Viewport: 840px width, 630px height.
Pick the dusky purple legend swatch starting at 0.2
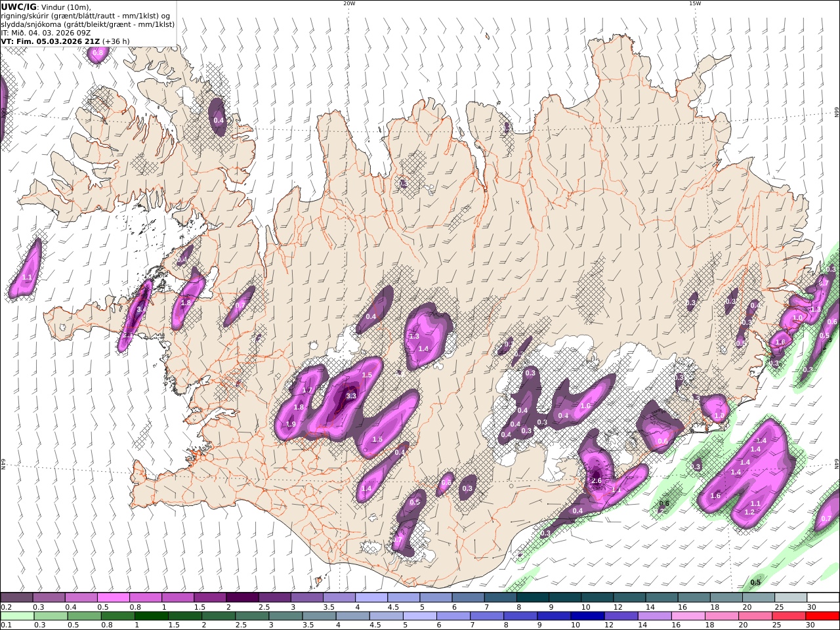click(17, 598)
